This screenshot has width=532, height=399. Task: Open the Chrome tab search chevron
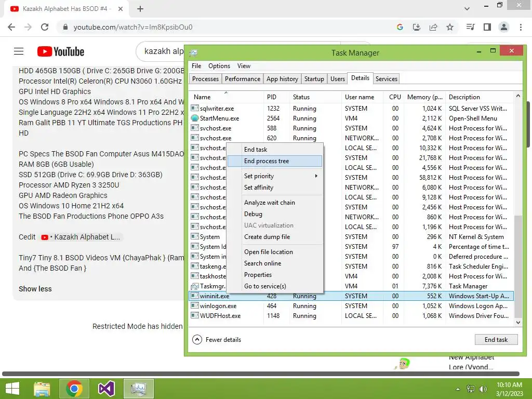coord(467,9)
